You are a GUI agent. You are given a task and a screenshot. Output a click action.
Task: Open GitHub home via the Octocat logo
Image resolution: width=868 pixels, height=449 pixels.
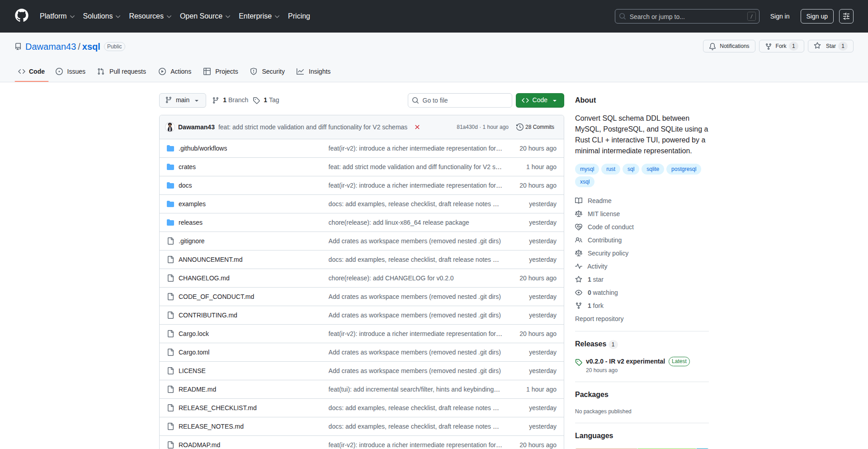coord(21,16)
